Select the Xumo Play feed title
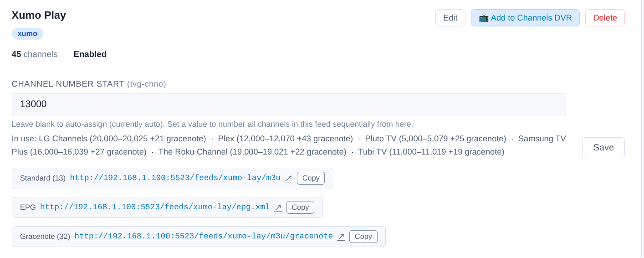644x258 pixels. 39,15
